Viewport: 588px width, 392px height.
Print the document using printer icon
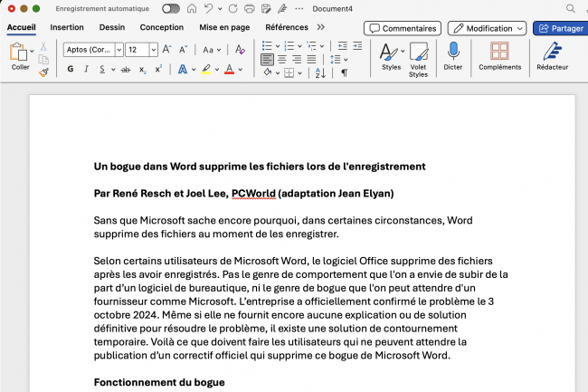(x=250, y=9)
